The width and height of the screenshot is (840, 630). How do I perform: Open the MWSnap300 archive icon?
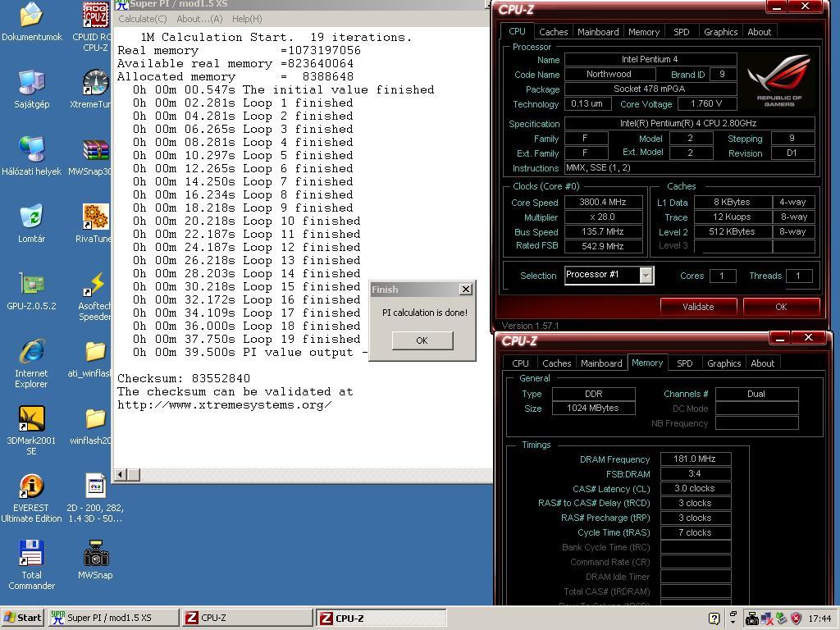(x=95, y=149)
